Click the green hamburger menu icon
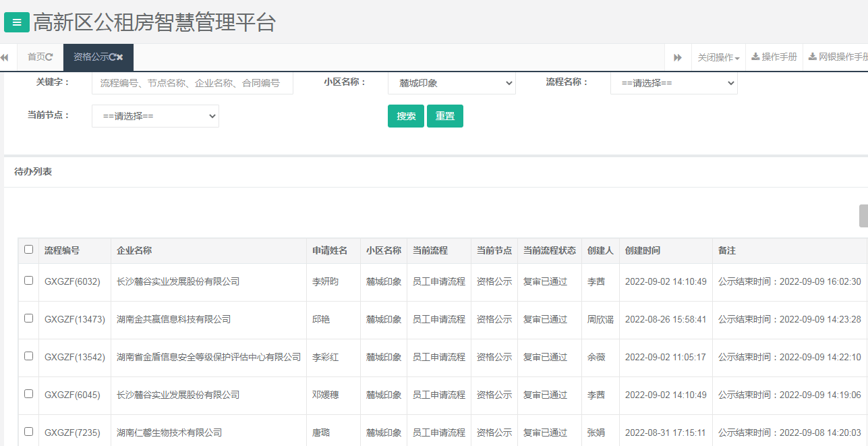The height and width of the screenshot is (446, 868). pos(16,22)
